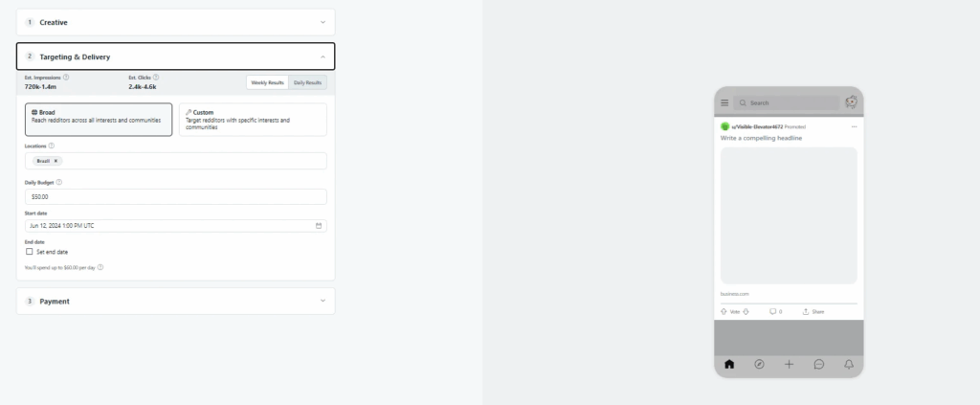The width and height of the screenshot is (980, 405).
Task: Click the Est. Clicks help icon
Action: (156, 78)
